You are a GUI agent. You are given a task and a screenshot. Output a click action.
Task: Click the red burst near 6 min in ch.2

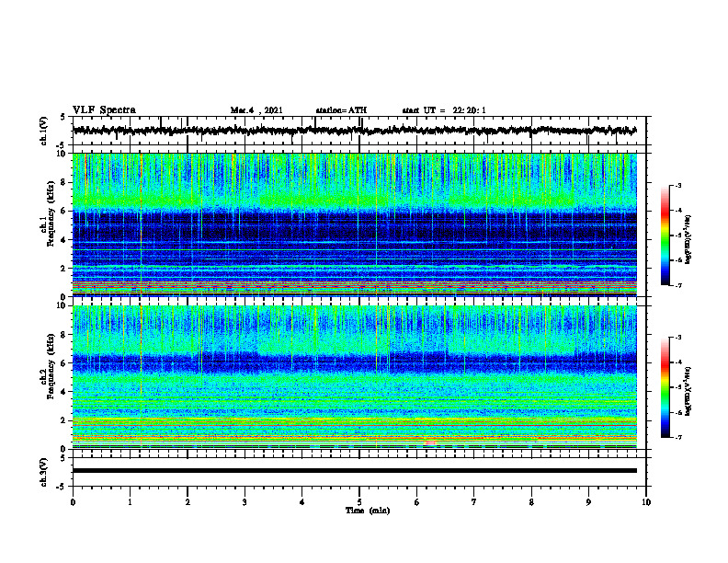(430, 443)
